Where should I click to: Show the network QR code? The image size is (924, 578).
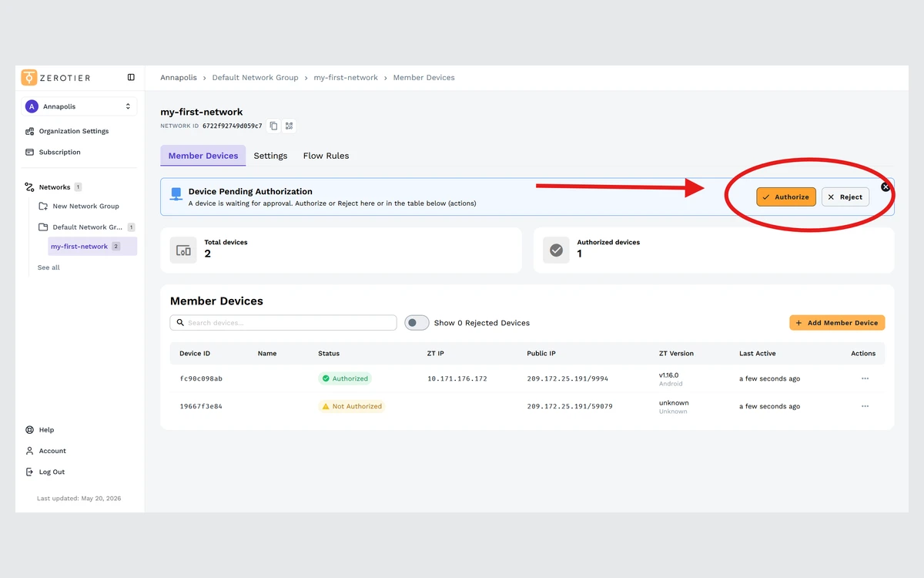(289, 126)
